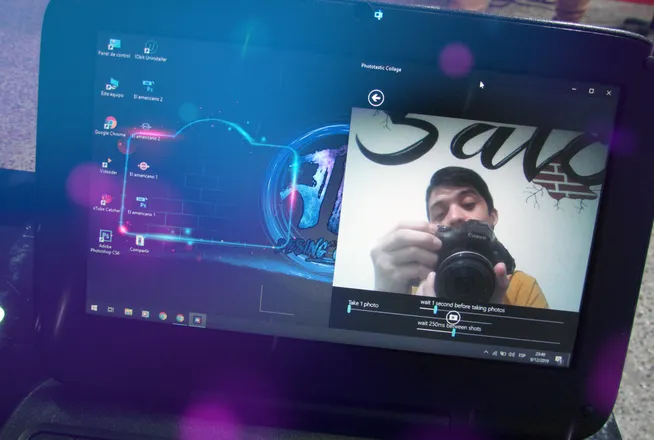Click the camera shutter button
This screenshot has width=654, height=440.
click(x=453, y=318)
